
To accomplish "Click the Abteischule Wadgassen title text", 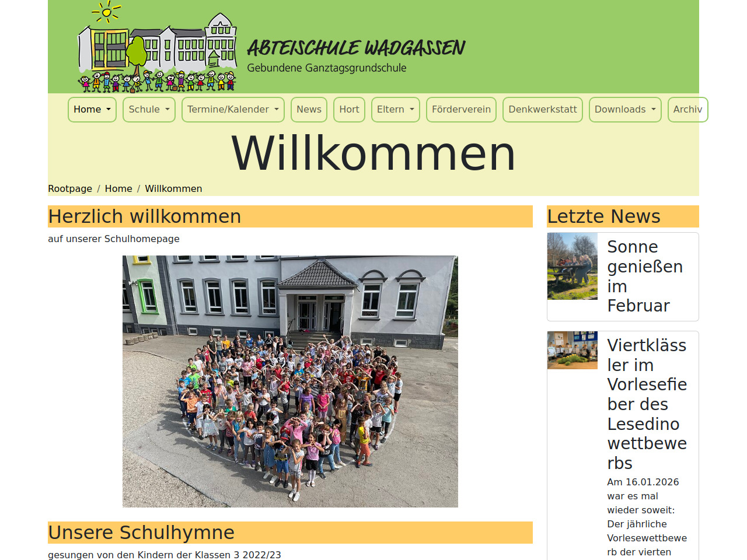I will (356, 48).
